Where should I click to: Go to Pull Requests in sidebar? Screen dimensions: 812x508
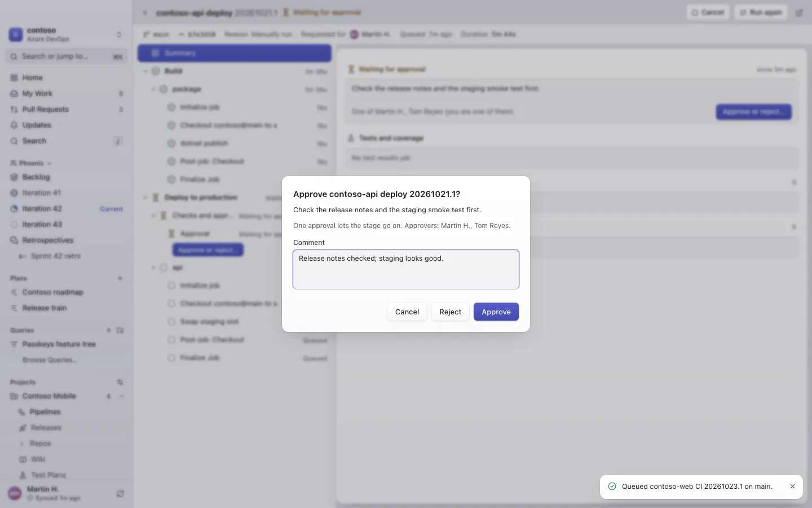(67, 110)
